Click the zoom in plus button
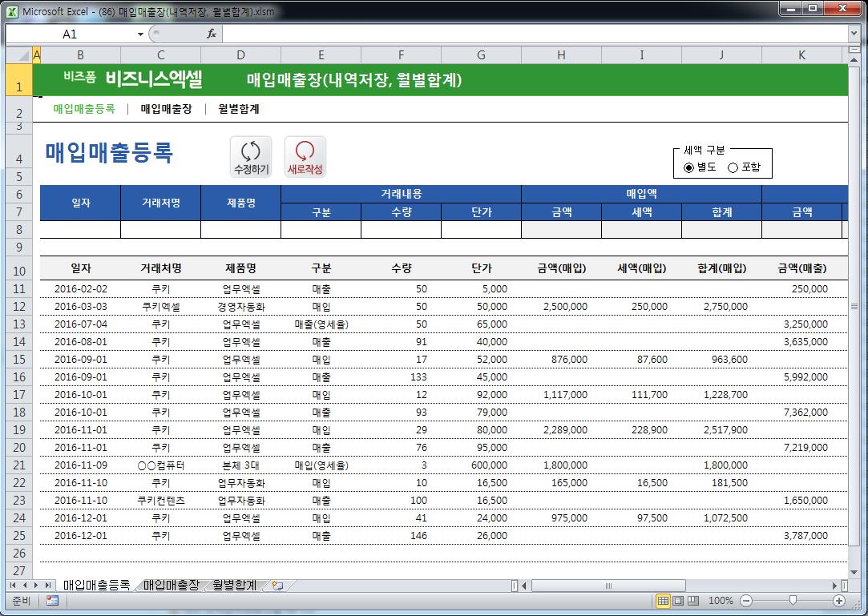 click(839, 601)
